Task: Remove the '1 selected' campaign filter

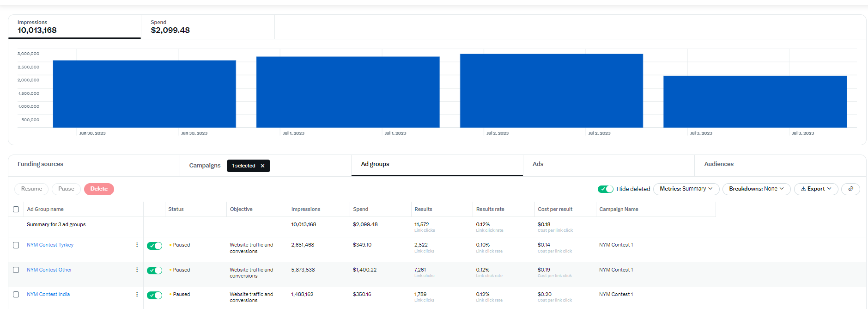Action: [262, 166]
